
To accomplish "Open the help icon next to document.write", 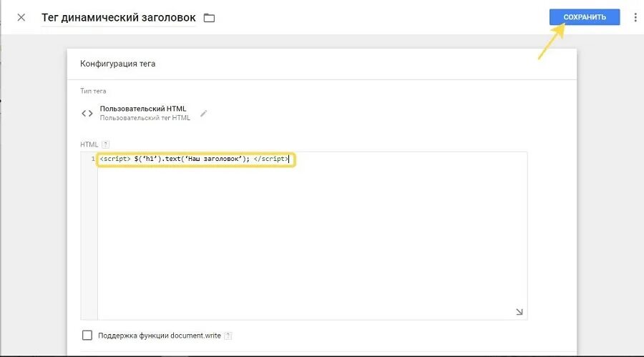I will pos(228,336).
